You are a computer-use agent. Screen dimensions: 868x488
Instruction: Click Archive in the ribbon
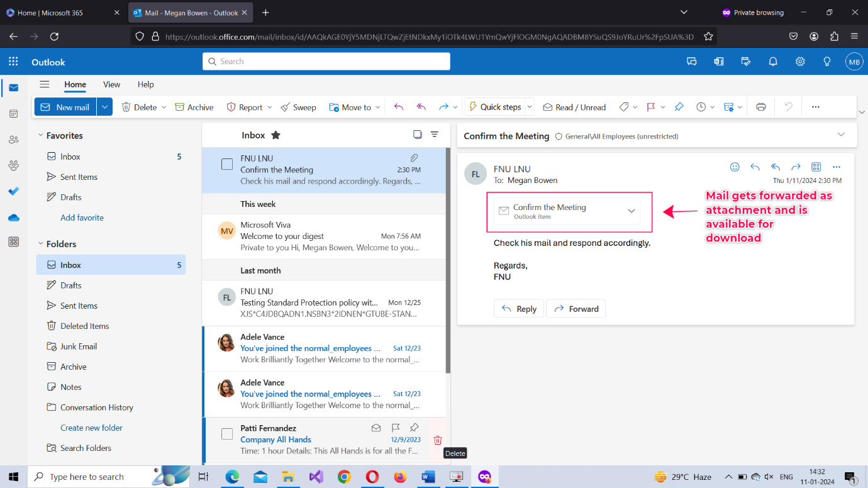tap(194, 107)
